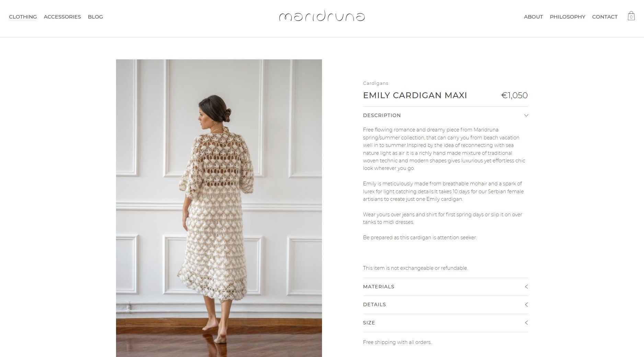Screen dimensions: 644x357
Task: Visit the CONTACT page
Action: tap(605, 17)
